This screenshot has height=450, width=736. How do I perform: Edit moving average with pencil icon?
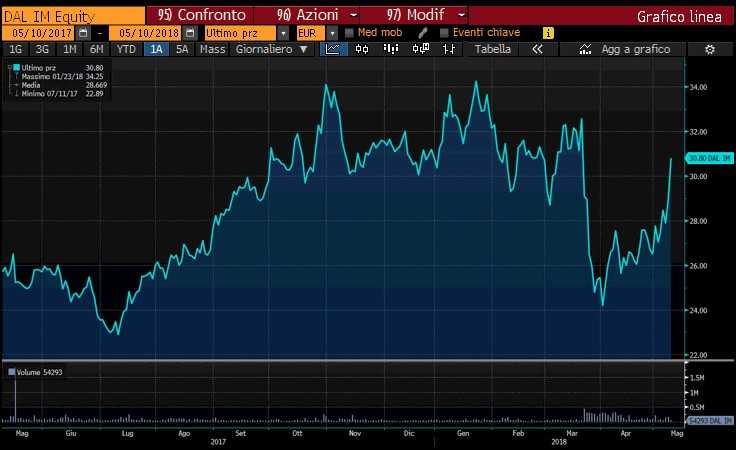pyautogui.click(x=422, y=33)
